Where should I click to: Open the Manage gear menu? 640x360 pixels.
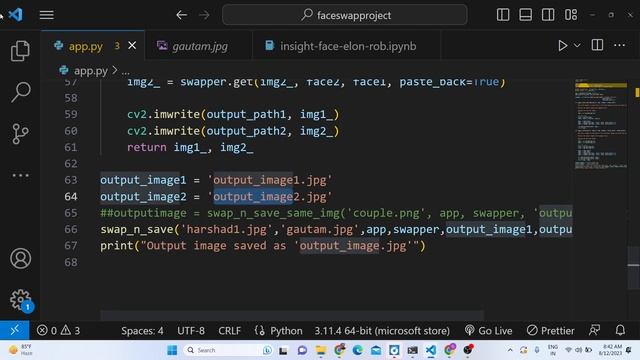21,300
